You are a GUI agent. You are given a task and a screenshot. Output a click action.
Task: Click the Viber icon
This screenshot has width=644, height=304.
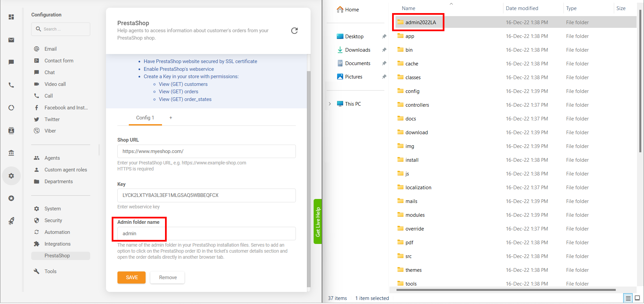(37, 131)
